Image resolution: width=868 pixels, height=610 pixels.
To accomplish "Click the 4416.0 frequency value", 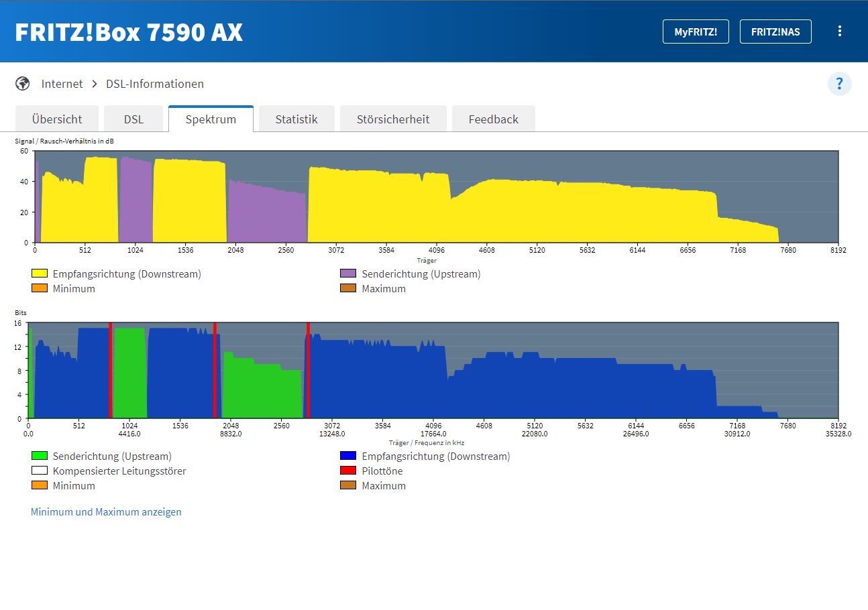I will pos(129,434).
